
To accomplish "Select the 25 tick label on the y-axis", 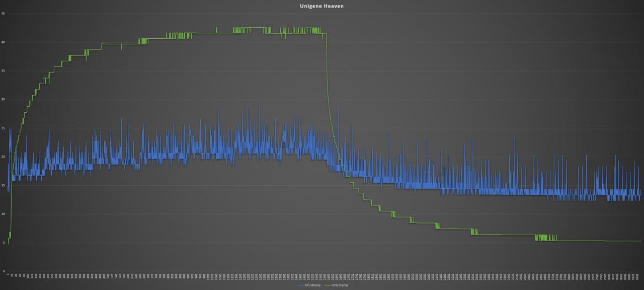I will [x=4, y=128].
